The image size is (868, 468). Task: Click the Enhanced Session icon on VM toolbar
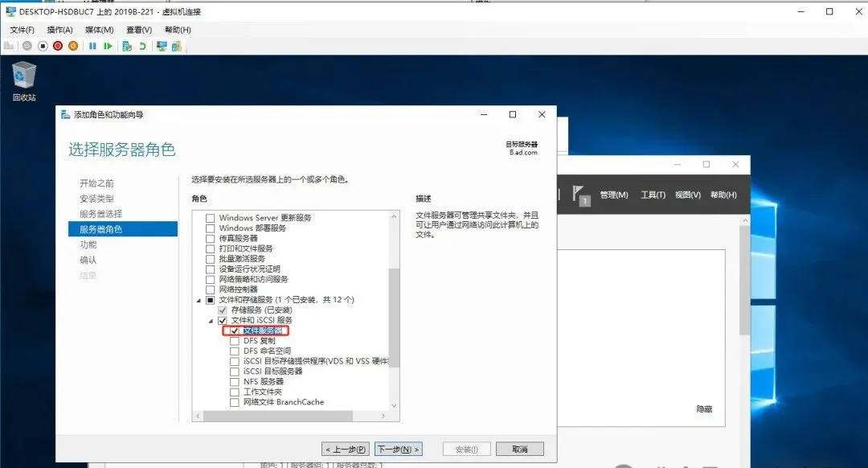click(162, 46)
